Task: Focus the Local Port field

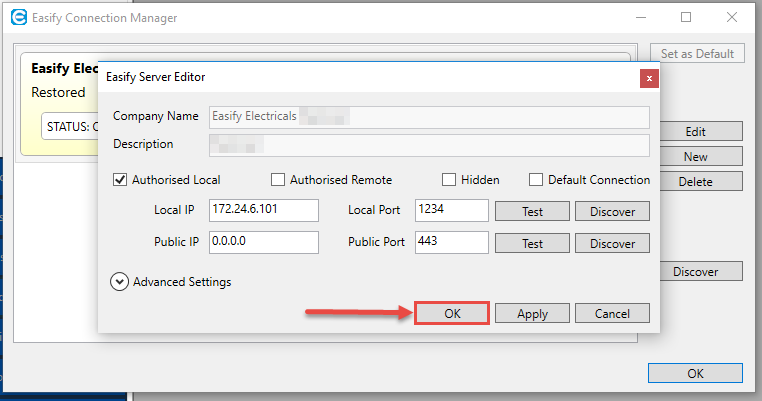Action: coord(451,210)
